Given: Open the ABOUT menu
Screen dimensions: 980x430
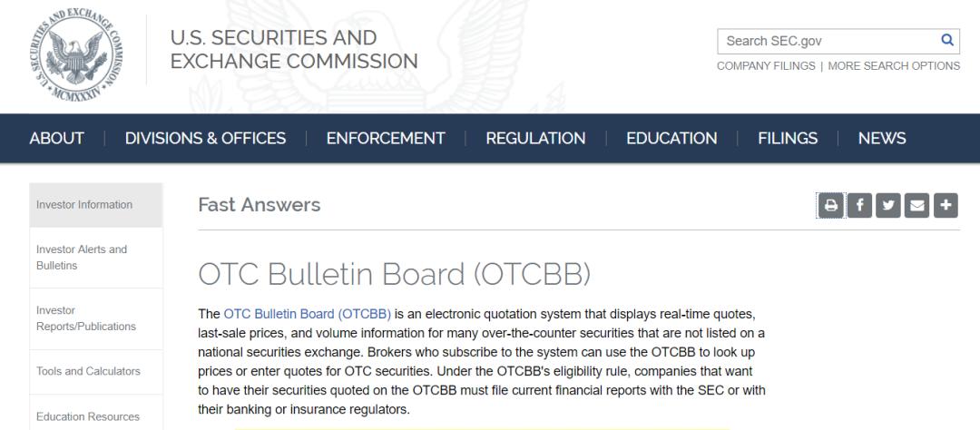Looking at the screenshot, I should point(57,139).
